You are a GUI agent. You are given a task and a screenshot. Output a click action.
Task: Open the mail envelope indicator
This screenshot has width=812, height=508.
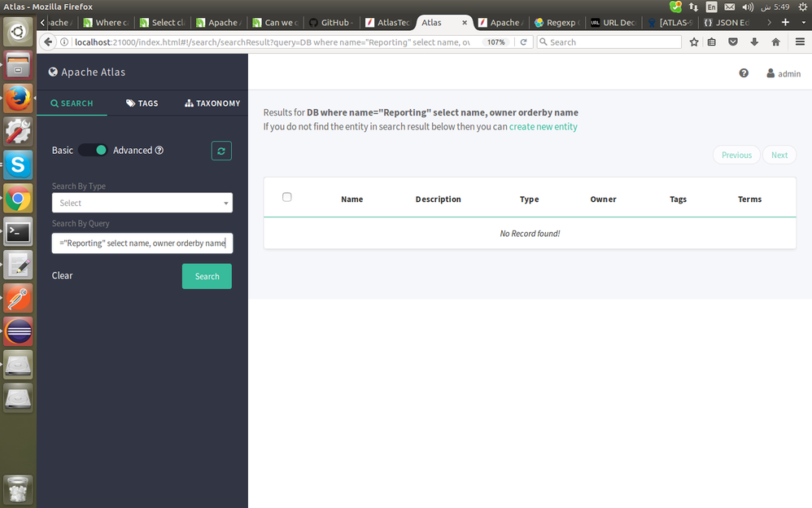[x=729, y=7]
